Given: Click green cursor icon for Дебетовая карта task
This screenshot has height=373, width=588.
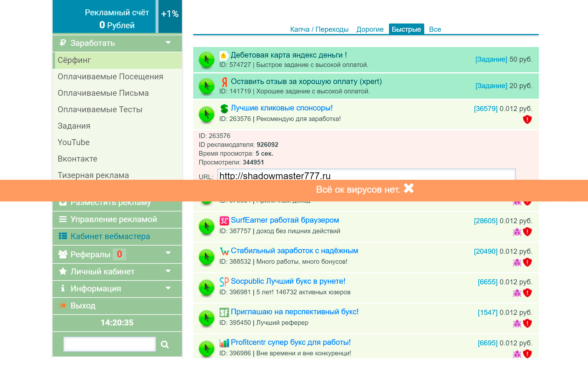Looking at the screenshot, I should (207, 60).
